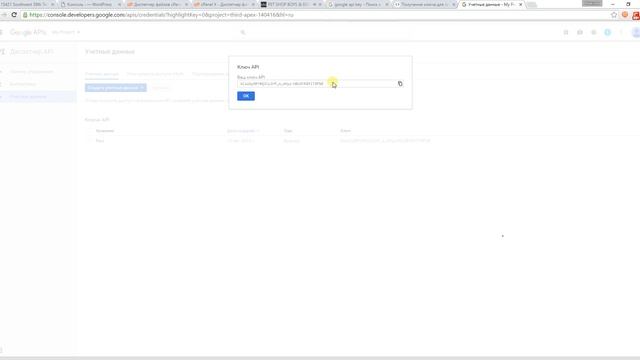Tick the checkbox of the API key row
The height and width of the screenshot is (360, 640).
pyautogui.click(x=90, y=141)
